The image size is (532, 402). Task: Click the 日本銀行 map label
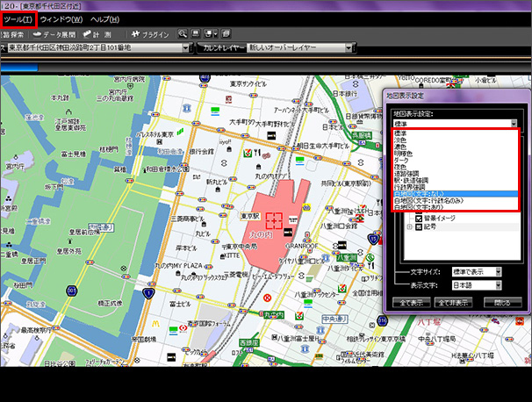(344, 93)
